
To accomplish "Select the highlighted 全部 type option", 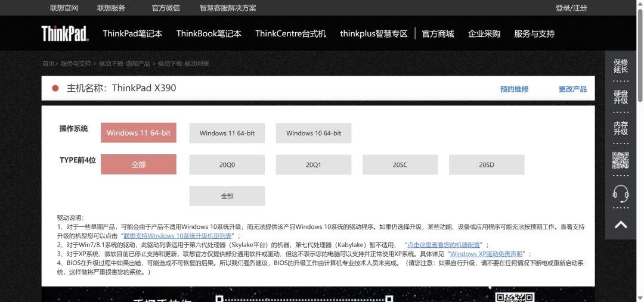I will (138, 164).
